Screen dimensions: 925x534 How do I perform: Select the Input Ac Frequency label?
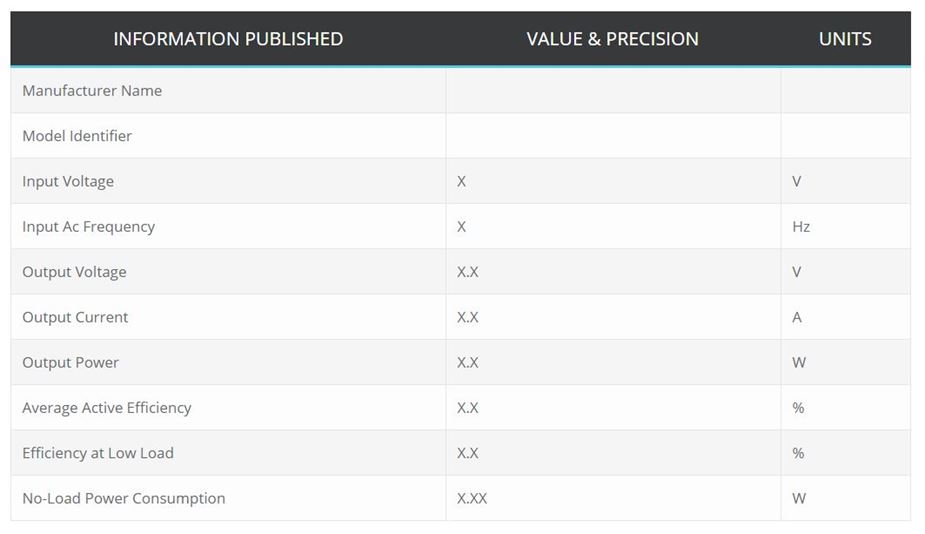88,227
